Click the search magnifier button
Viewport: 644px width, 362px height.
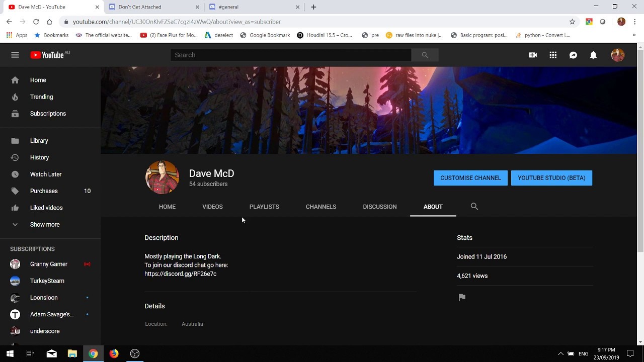click(425, 55)
